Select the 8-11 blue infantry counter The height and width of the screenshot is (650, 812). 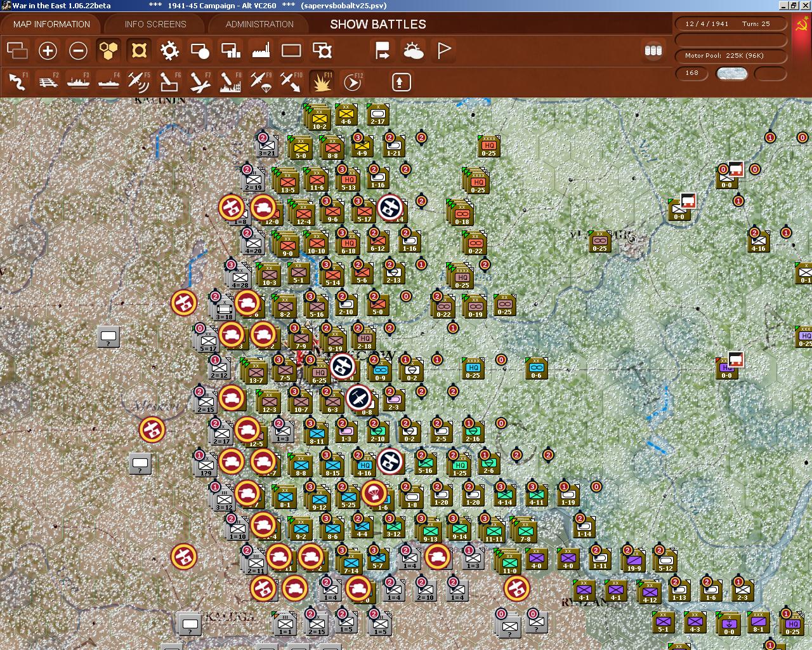[317, 434]
